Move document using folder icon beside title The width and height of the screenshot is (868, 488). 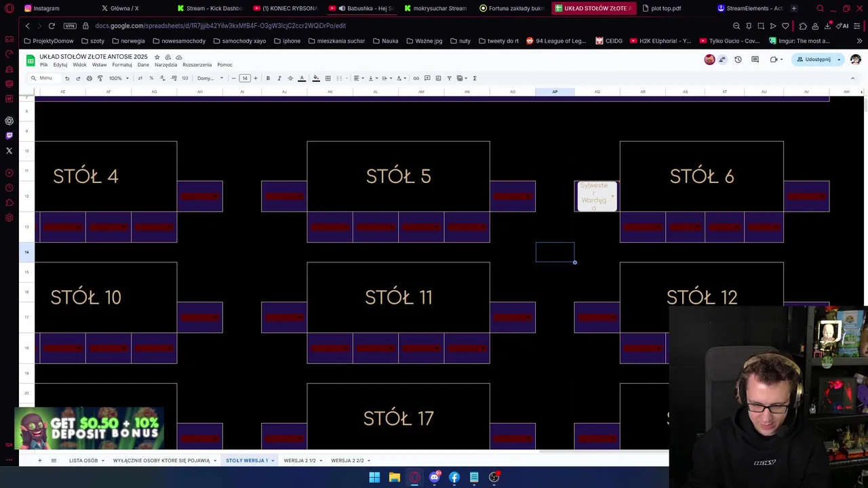167,57
